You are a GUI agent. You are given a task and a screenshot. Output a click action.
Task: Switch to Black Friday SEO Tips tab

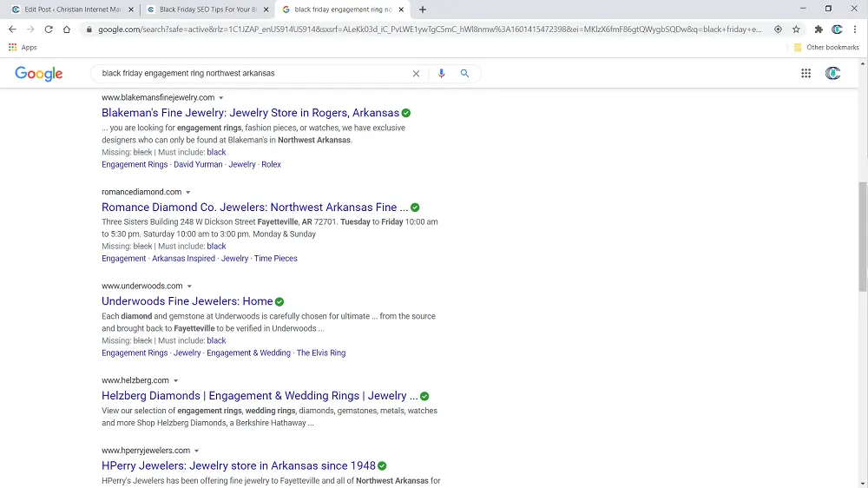click(x=207, y=10)
